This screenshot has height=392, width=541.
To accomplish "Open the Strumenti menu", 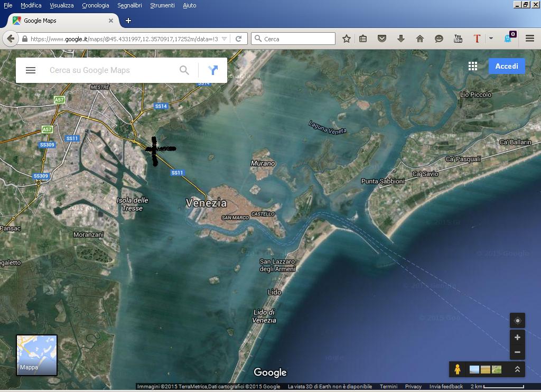I will coord(162,5).
